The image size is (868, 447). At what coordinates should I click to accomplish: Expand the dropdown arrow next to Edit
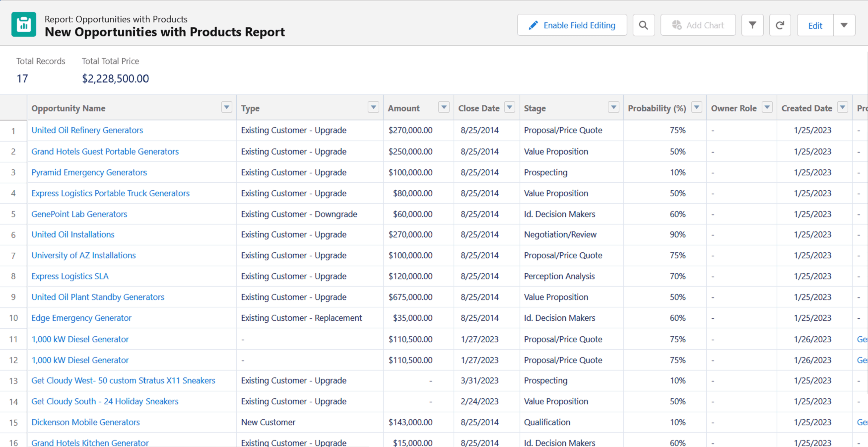point(844,25)
